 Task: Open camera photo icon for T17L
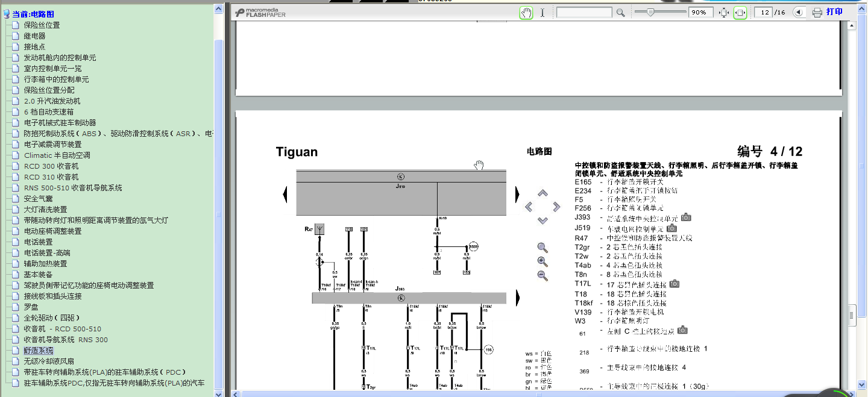(x=675, y=284)
